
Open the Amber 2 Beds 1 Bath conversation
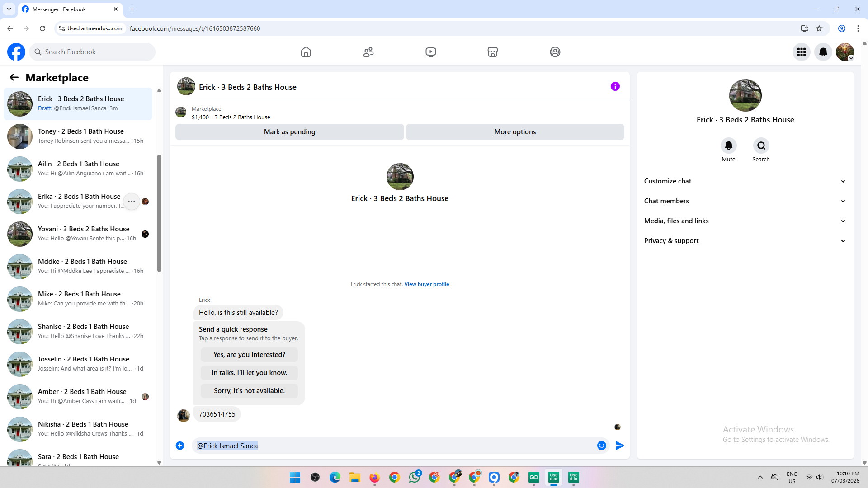78,397
